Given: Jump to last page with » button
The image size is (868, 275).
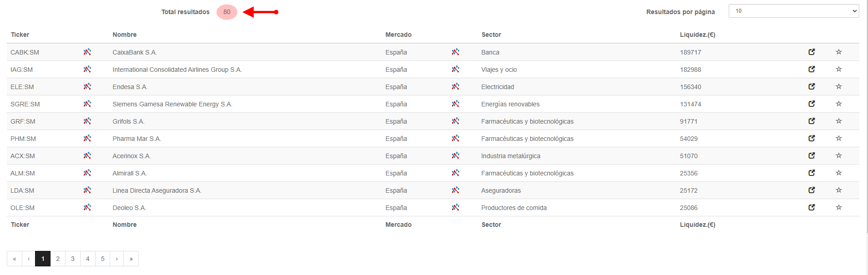Looking at the screenshot, I should [131, 259].
